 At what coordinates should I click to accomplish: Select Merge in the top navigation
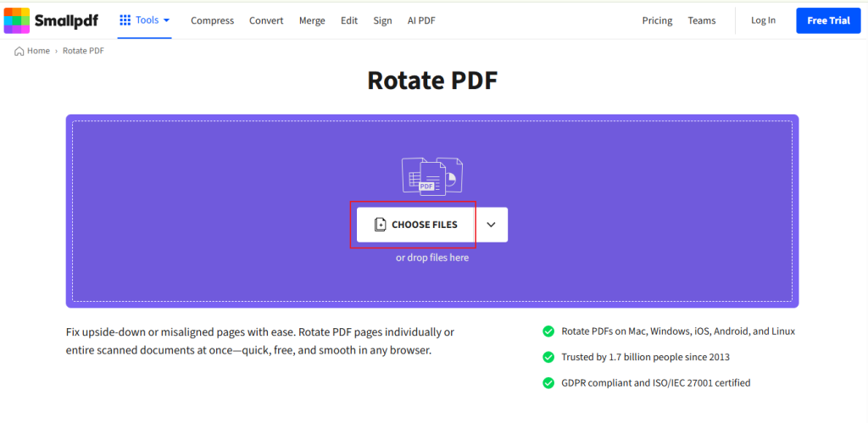coord(312,20)
